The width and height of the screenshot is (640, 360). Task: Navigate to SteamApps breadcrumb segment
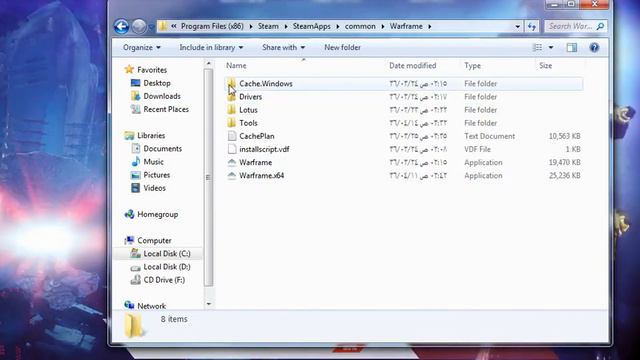coord(311,26)
